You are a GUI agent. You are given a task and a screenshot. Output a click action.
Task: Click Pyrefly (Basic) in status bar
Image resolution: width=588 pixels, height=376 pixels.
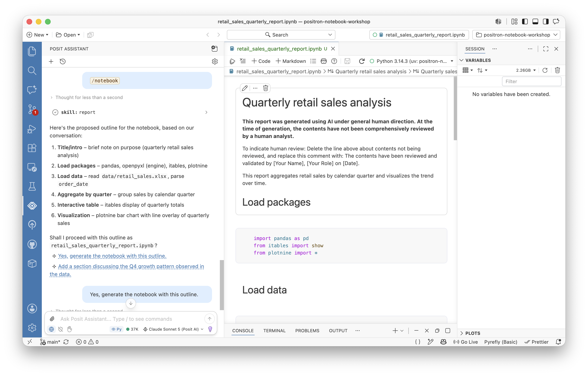pyautogui.click(x=501, y=342)
